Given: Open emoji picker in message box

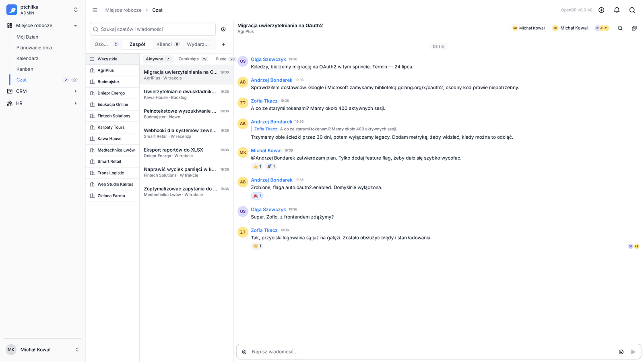Looking at the screenshot, I should (621, 352).
